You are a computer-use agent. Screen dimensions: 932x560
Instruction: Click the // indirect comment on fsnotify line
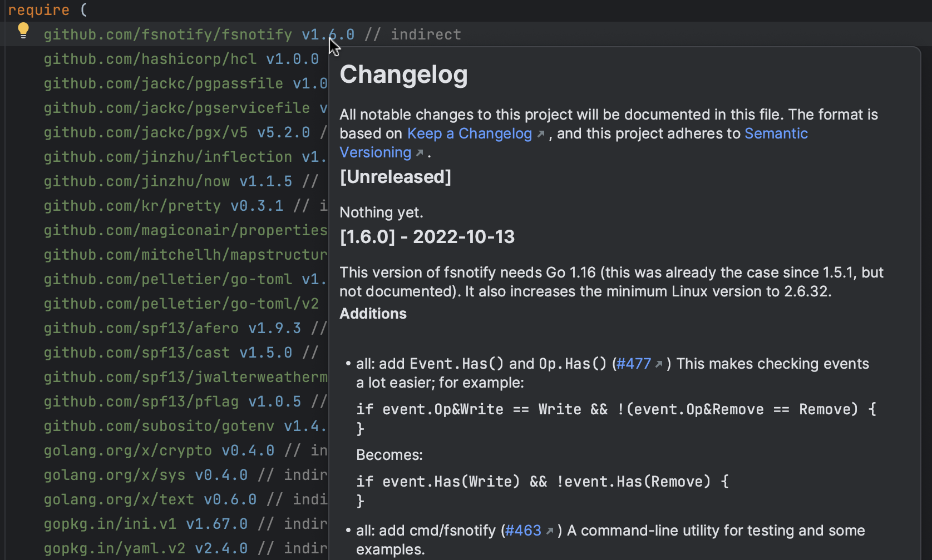(413, 34)
